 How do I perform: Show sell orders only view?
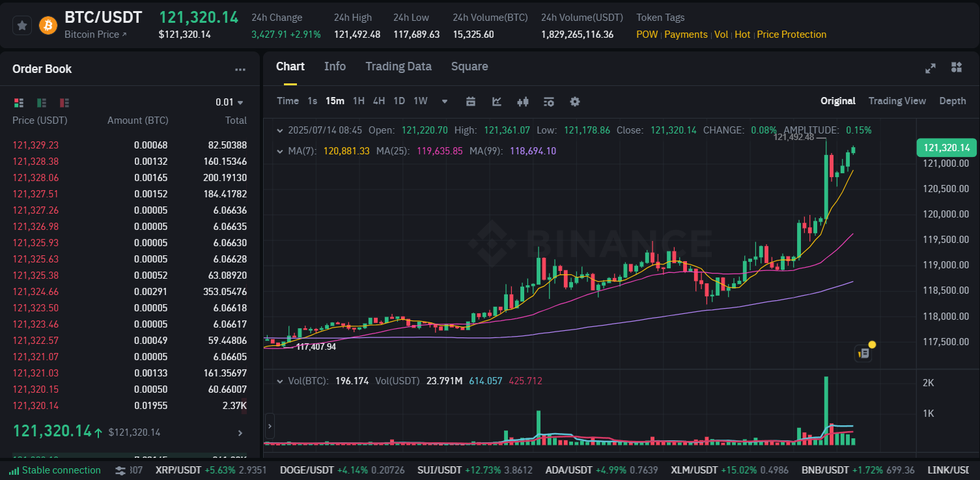point(64,102)
